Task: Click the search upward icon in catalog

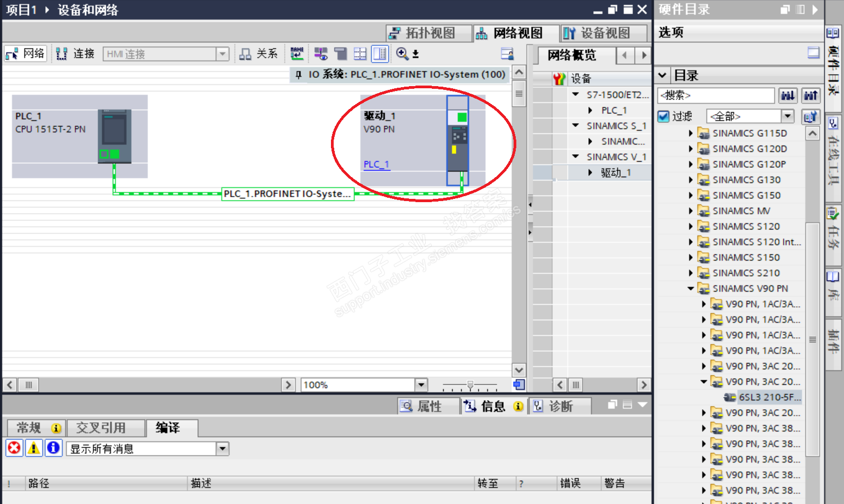Action: coord(811,95)
